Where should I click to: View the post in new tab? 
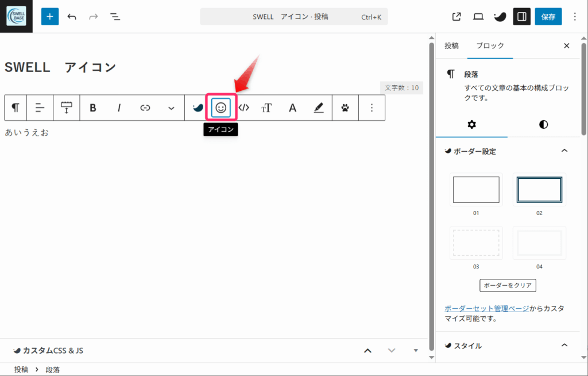pos(457,17)
